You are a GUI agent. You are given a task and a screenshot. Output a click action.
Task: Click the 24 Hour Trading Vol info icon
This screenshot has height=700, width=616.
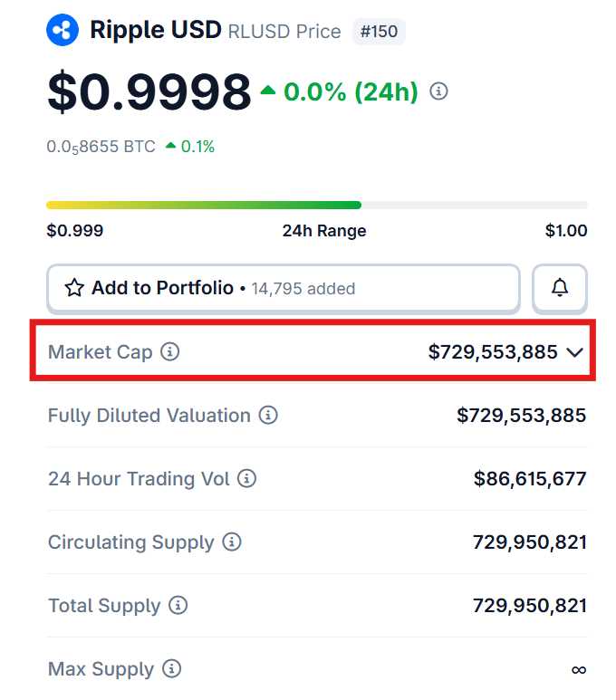point(246,478)
